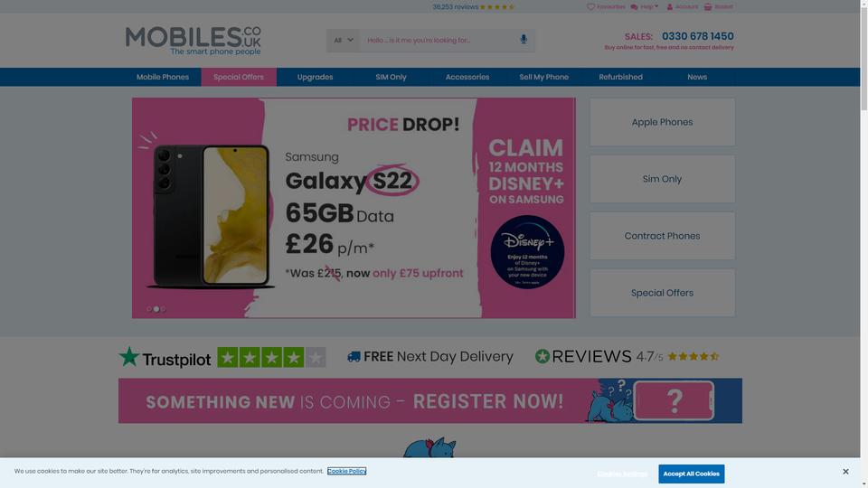Open the shopping Basket icon
This screenshot has width=868, height=488.
[707, 6]
